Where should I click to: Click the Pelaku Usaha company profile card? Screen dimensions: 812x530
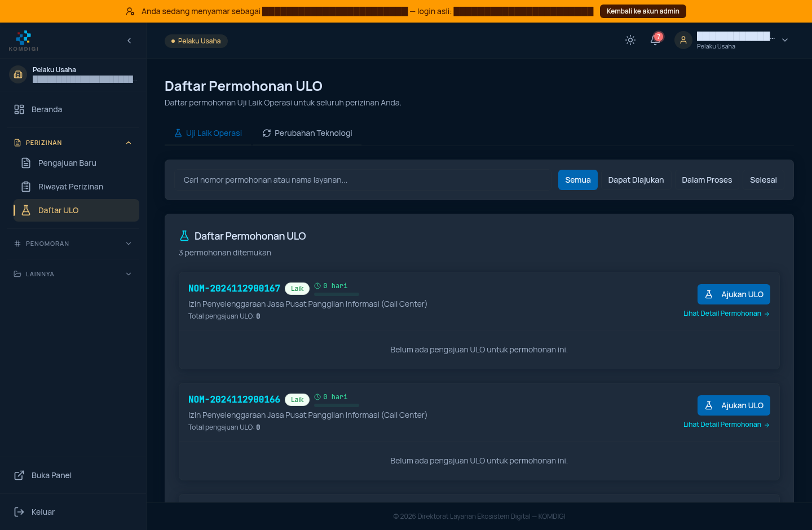click(x=73, y=74)
